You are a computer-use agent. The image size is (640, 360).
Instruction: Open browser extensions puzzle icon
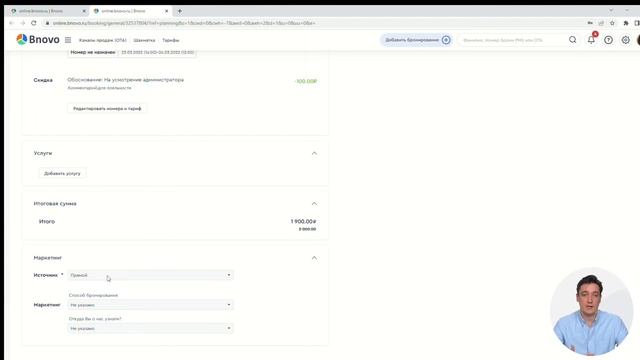(626, 23)
